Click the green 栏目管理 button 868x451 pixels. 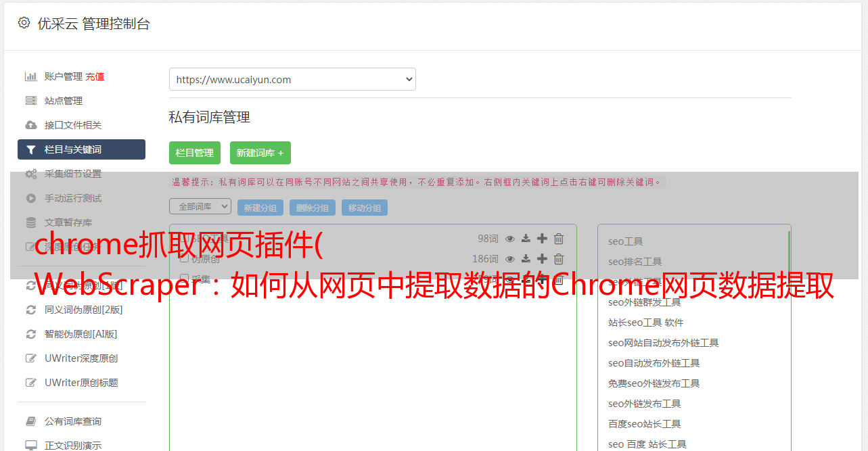[x=195, y=153]
